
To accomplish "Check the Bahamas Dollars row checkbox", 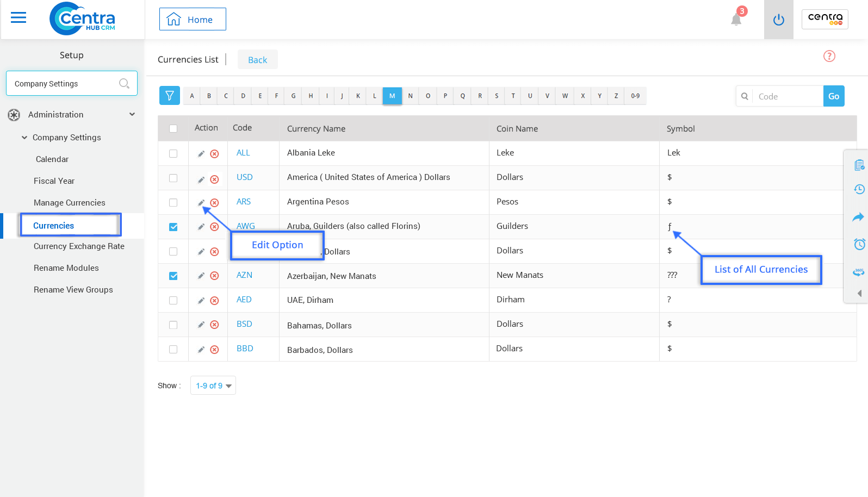I will pyautogui.click(x=173, y=325).
